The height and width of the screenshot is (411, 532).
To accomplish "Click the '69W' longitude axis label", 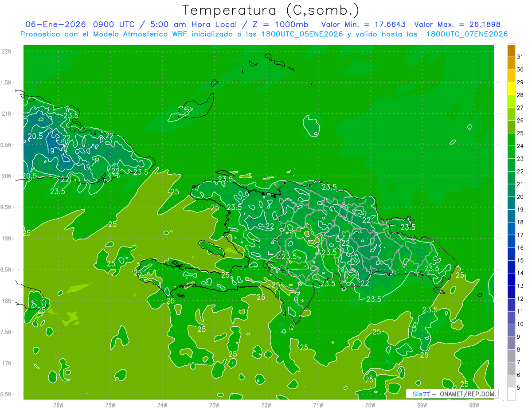I will [422, 405].
